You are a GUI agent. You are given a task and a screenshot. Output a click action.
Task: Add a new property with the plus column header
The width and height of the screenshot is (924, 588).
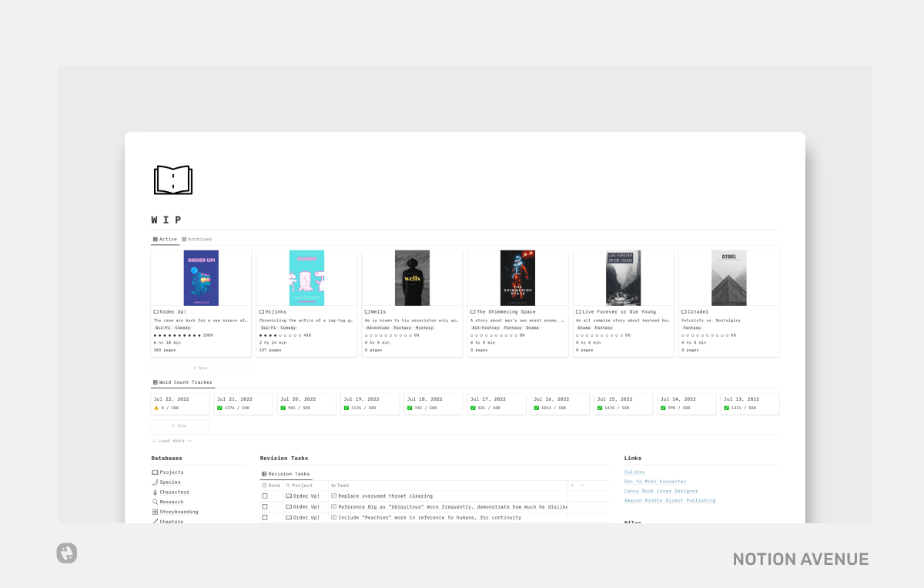(x=571, y=486)
